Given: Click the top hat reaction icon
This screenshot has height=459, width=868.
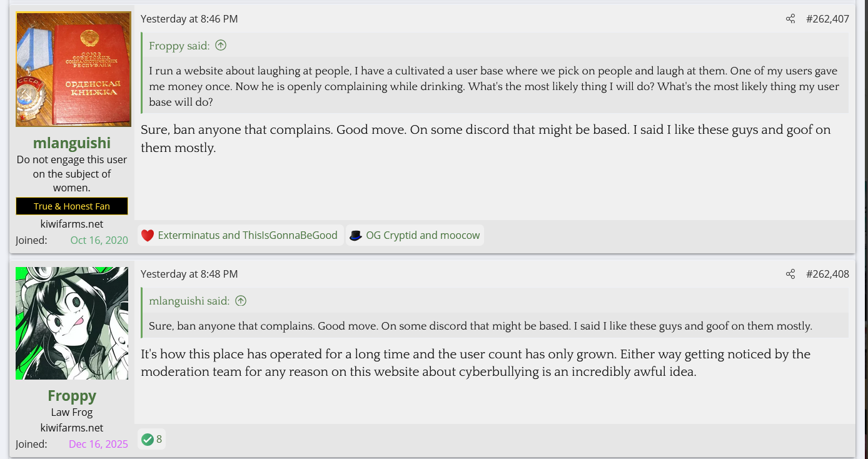Looking at the screenshot, I should click(356, 236).
